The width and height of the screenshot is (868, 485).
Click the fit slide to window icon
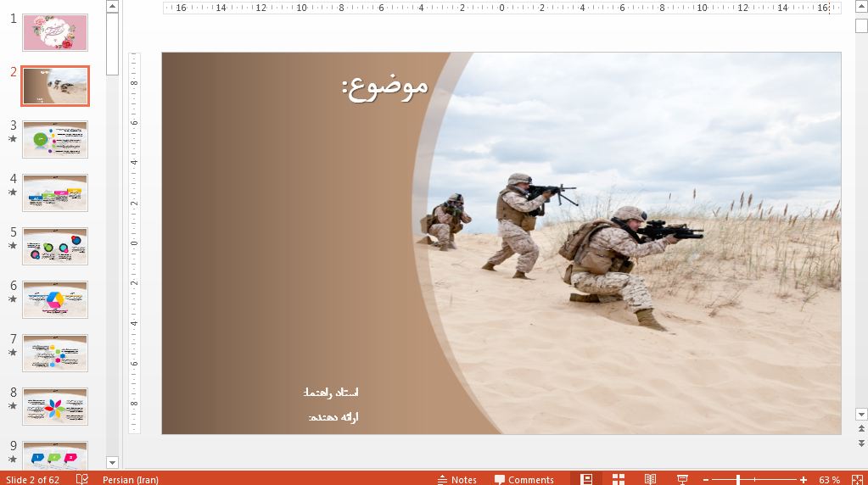860,479
